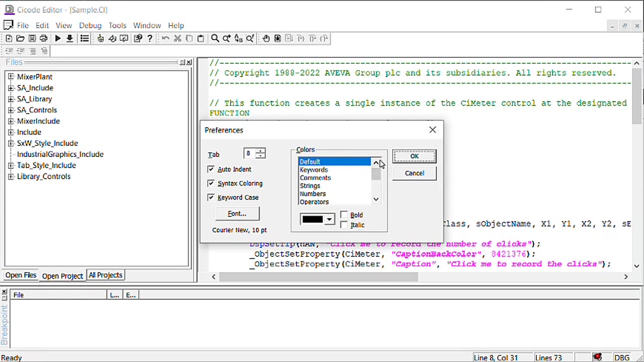Expand the Library_Controls tree node

pyautogui.click(x=11, y=176)
